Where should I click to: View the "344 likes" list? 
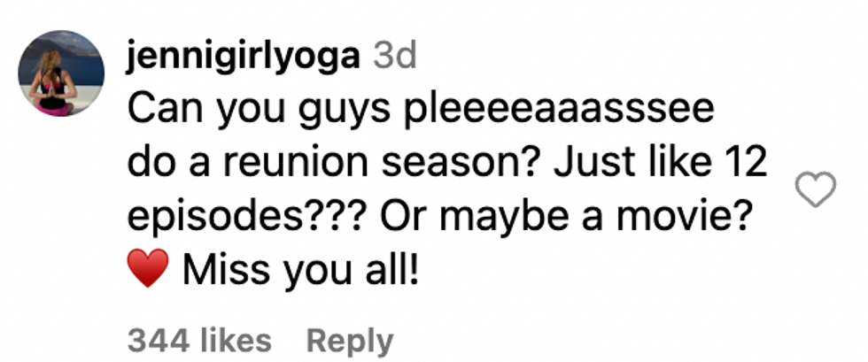tap(199, 340)
